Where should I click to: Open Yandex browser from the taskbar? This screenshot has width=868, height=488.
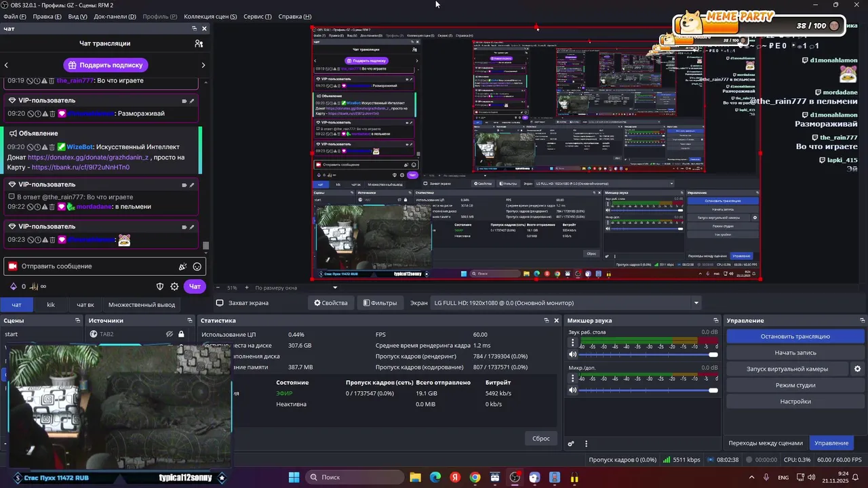455,477
